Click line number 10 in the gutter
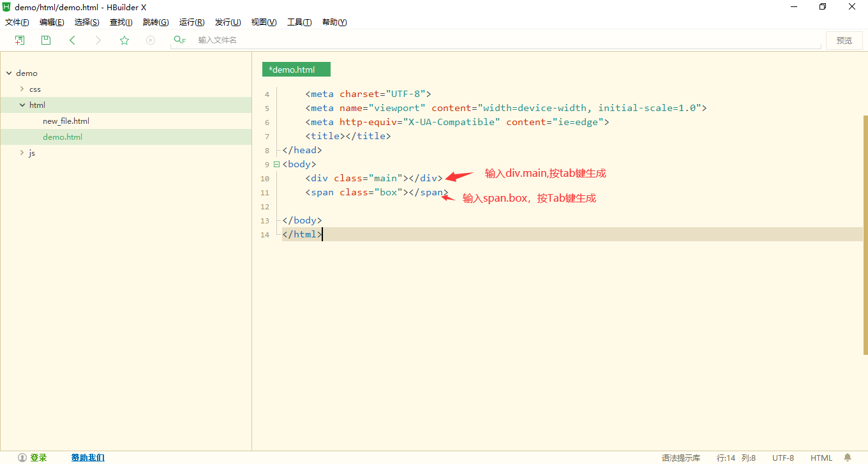Screen dimensions: 868x464 click(265, 179)
